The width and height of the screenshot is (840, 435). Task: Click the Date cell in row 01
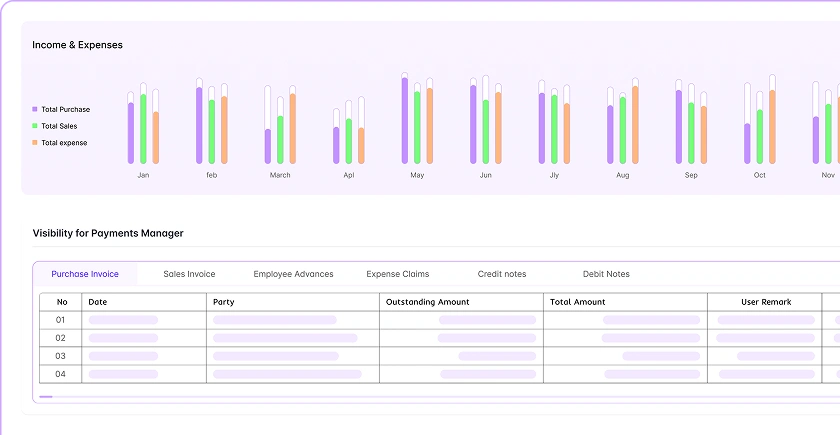[144, 320]
